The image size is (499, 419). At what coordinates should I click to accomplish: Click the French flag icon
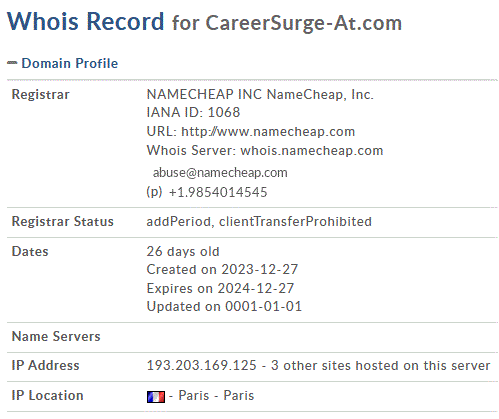pyautogui.click(x=156, y=397)
